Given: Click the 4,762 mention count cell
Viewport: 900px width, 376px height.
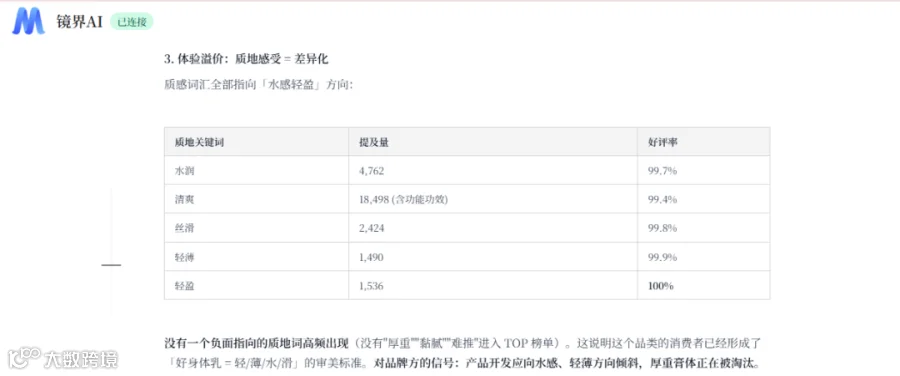Looking at the screenshot, I should 493,170.
